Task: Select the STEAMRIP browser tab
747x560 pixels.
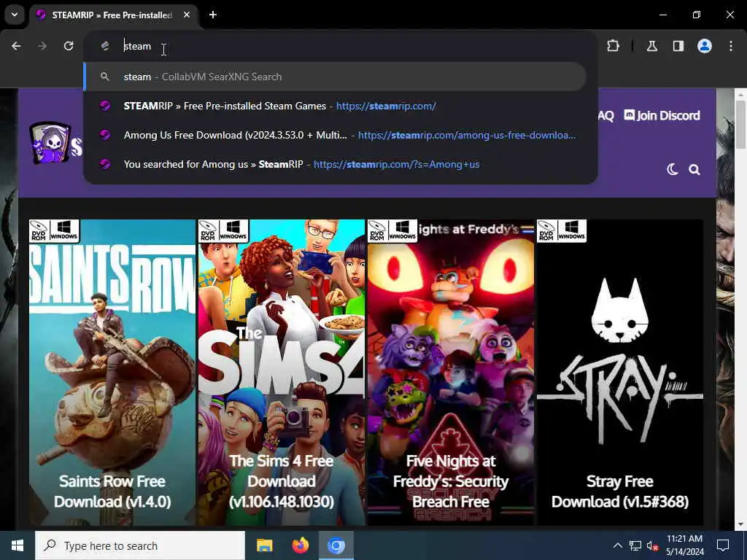Action: pos(115,15)
